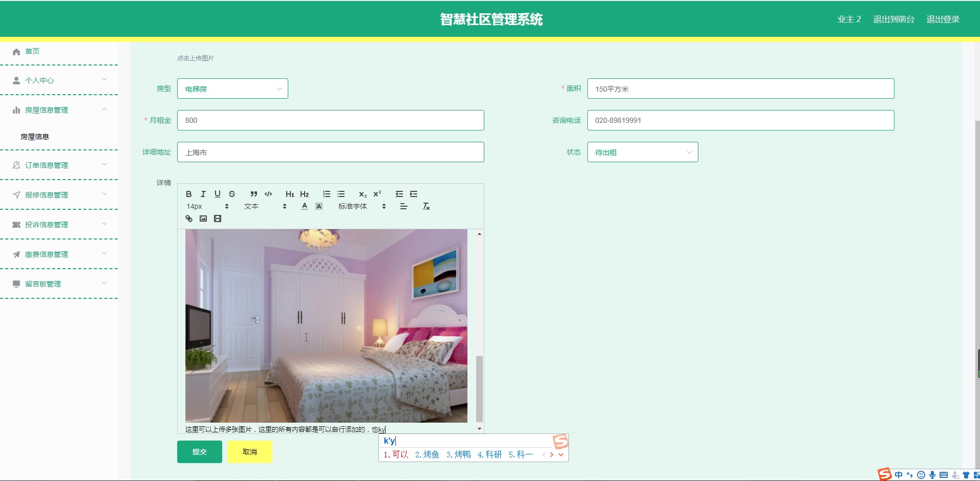Click the yellow 取消 cancel button

tap(250, 452)
